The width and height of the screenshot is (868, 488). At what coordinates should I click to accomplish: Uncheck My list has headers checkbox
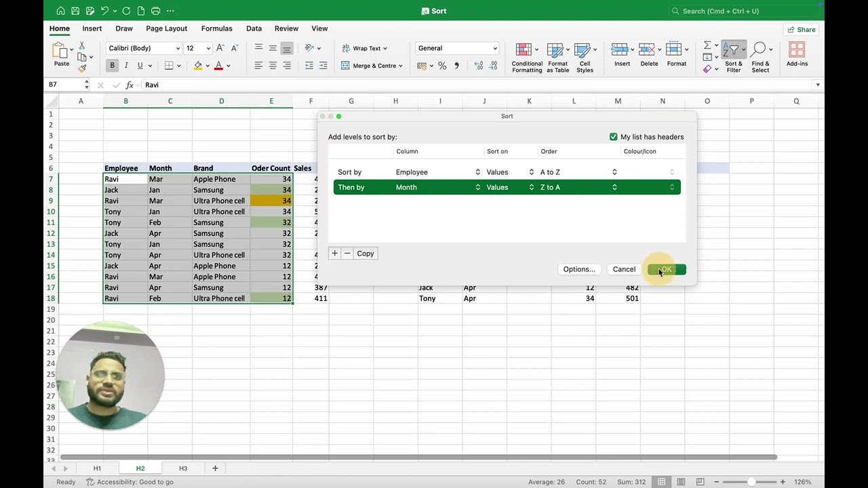pos(614,137)
